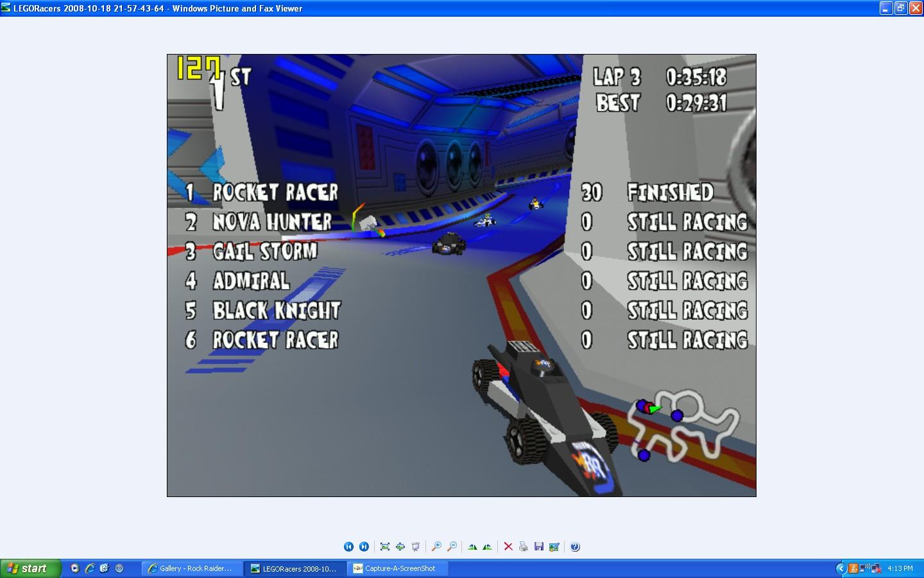Click the 'FINISHED' status text
This screenshot has width=924, height=578.
pos(670,192)
